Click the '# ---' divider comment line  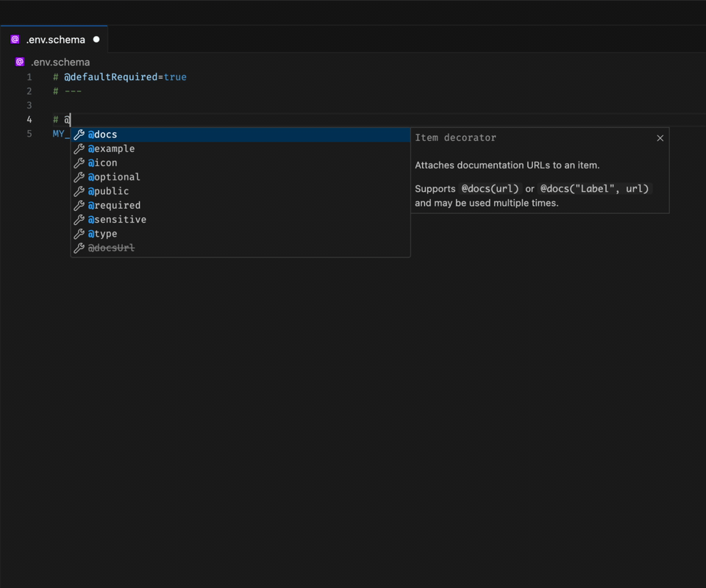(x=67, y=91)
